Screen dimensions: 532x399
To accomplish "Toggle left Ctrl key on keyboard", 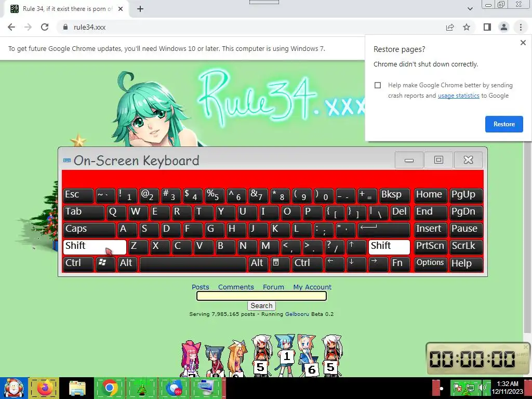I will (78, 263).
